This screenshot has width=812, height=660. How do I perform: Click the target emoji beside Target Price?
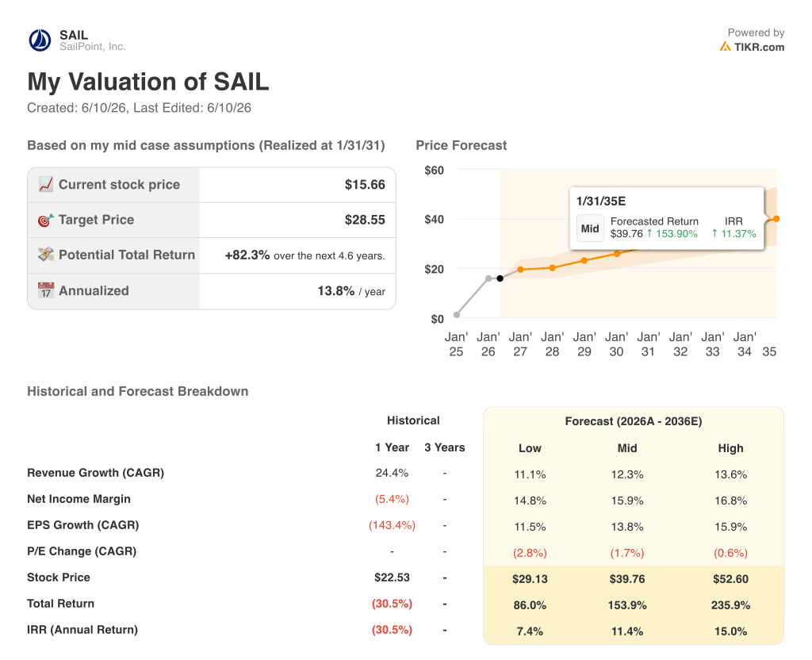45,220
